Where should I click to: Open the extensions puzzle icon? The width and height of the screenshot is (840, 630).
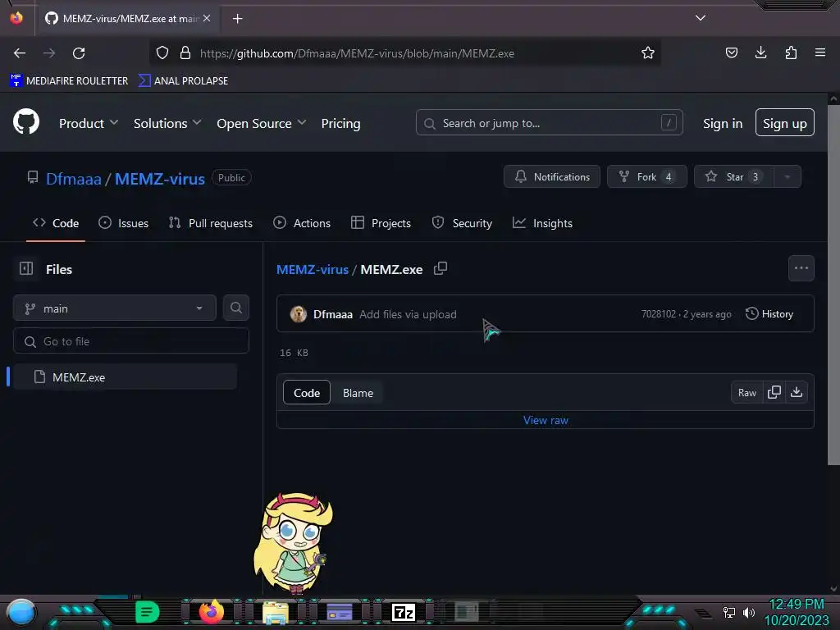click(x=791, y=52)
